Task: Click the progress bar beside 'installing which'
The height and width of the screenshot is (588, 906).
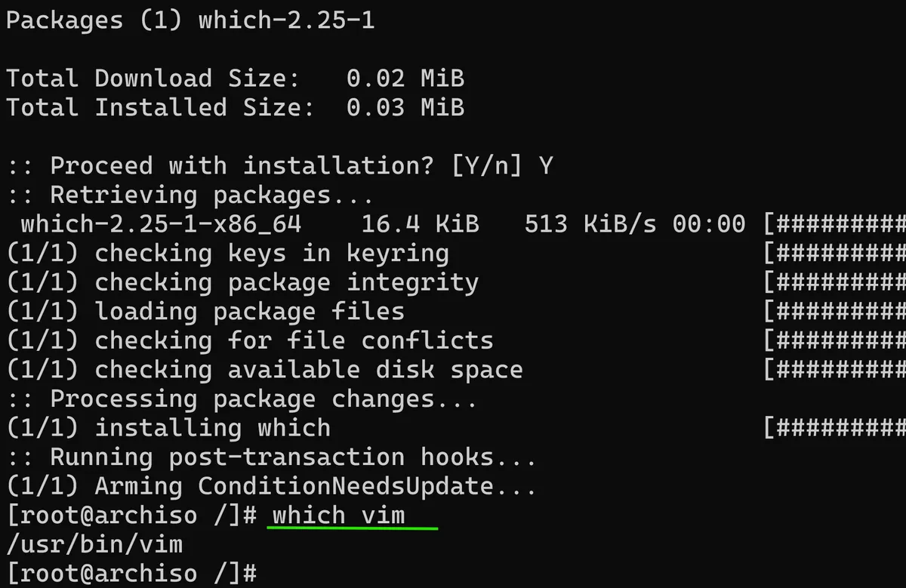Action: click(834, 428)
